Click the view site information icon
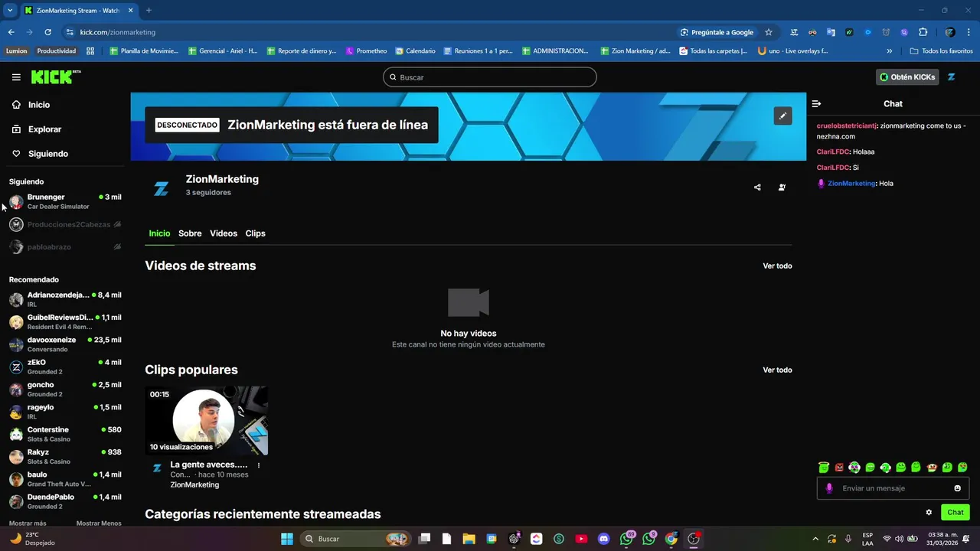 click(x=70, y=32)
